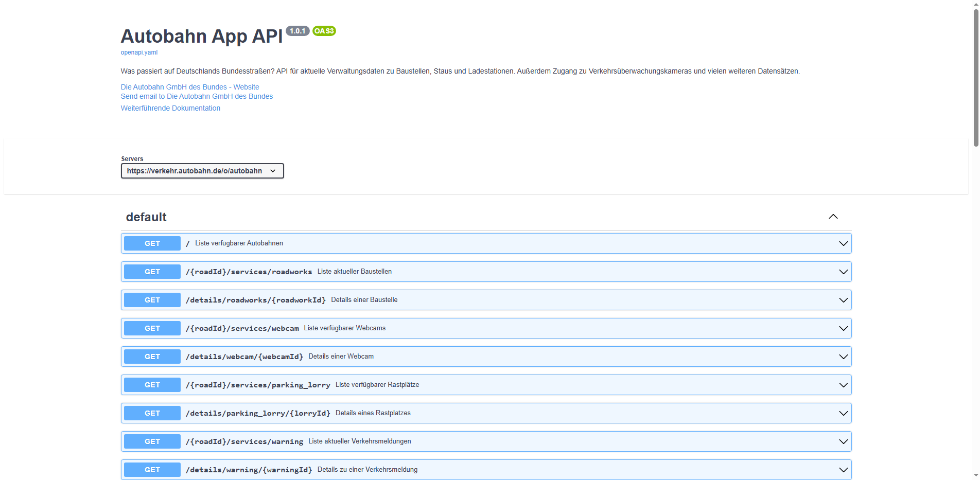The image size is (980, 480).
Task: Click the GET badge on the roadworks endpoint
Action: click(151, 271)
